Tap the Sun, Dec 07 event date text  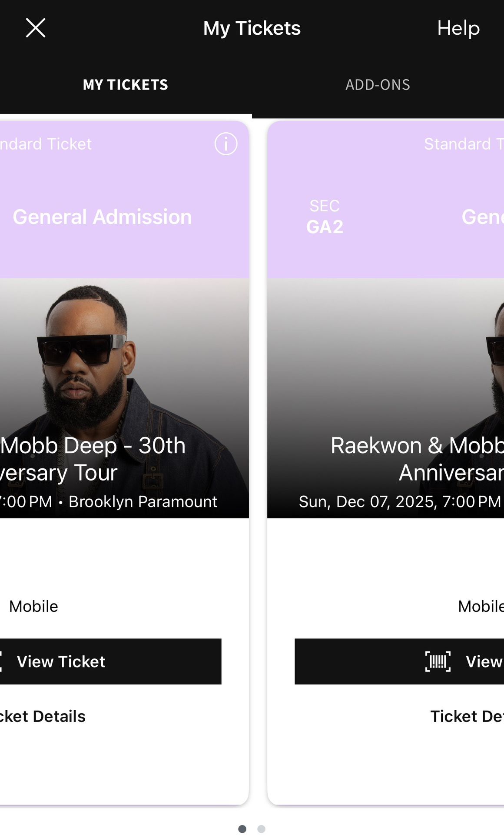[400, 501]
